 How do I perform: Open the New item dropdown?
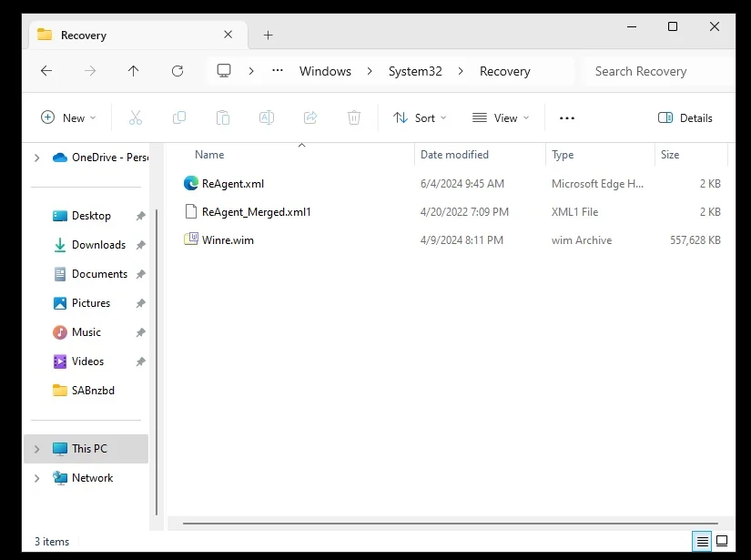(x=68, y=117)
